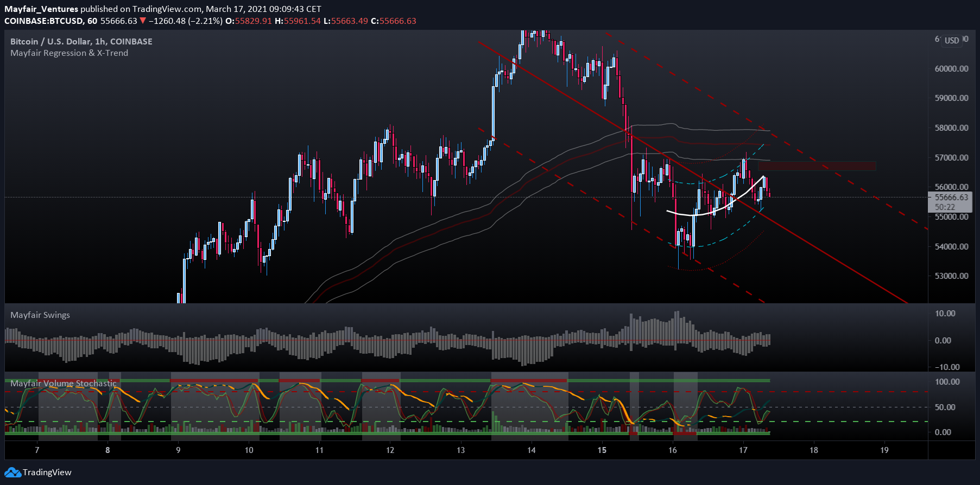Click date 16 on the time axis
980x485 pixels.
coord(673,450)
